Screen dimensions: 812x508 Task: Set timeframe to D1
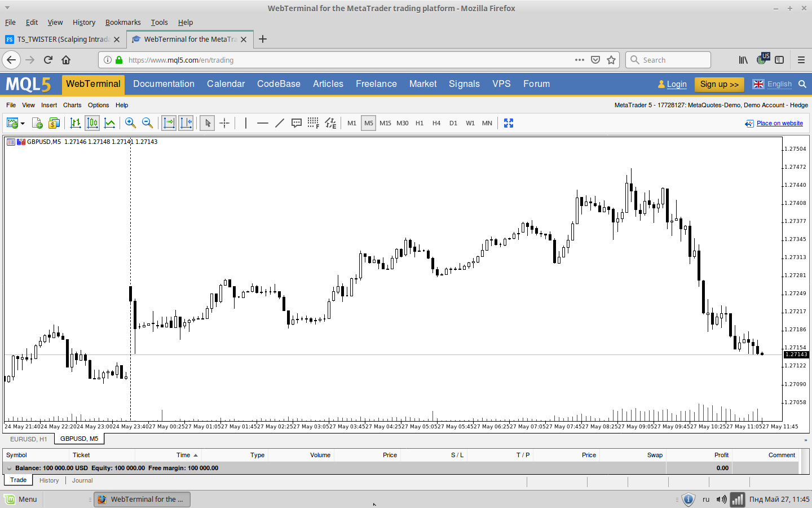pyautogui.click(x=453, y=123)
